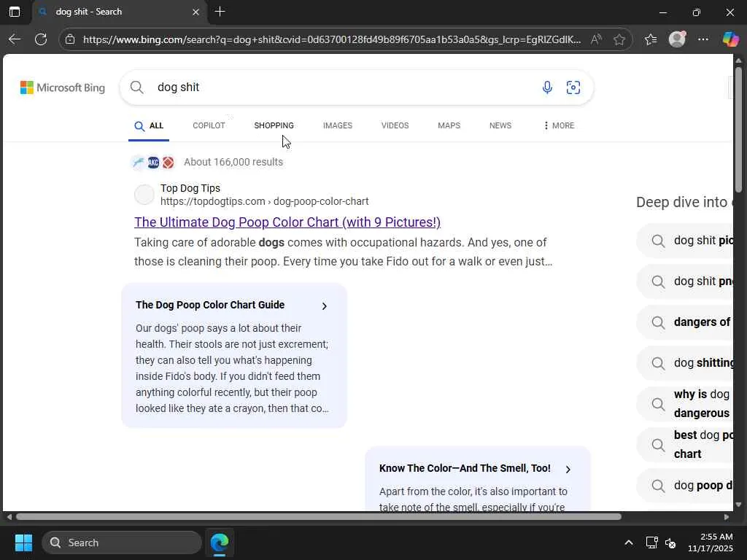Select related search 'dangers of'
The image size is (747, 560).
[x=686, y=322]
